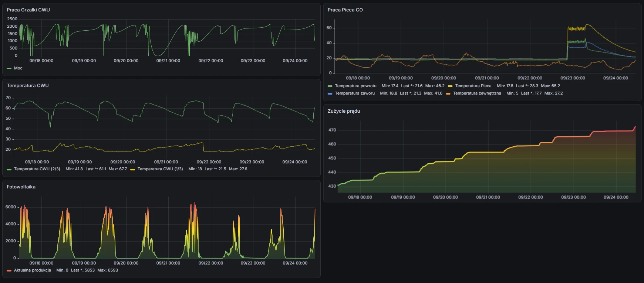
Task: Click red swatch beside Aktualna produkcja
Action: pyautogui.click(x=9, y=270)
